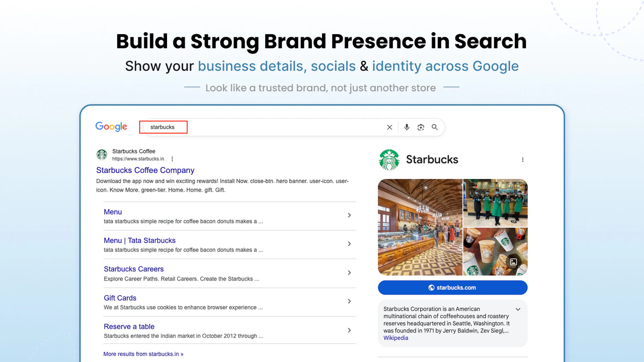Open three-dot menu in Starbucks knowledge panel

pyautogui.click(x=523, y=160)
